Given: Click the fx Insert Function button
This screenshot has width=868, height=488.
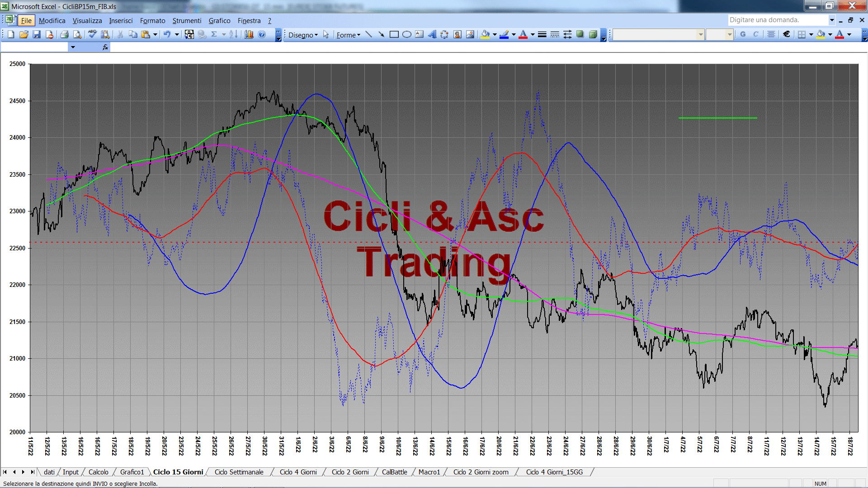Looking at the screenshot, I should click(105, 47).
